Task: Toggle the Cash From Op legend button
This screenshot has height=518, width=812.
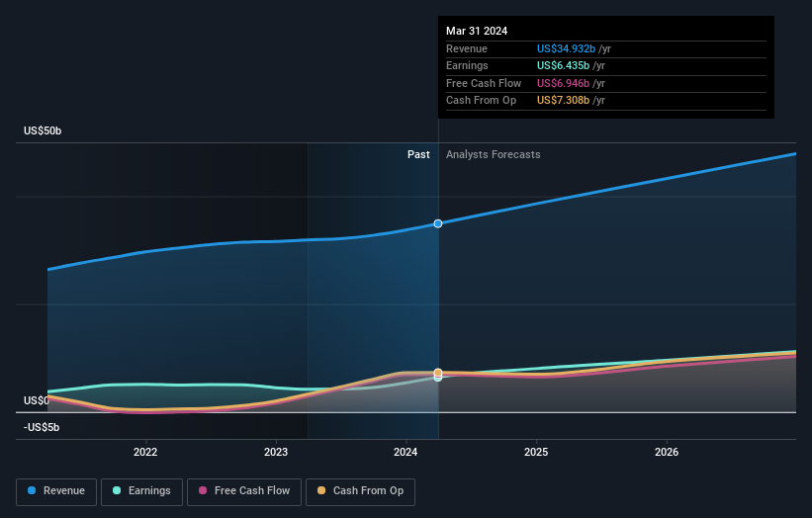Action: click(x=360, y=491)
